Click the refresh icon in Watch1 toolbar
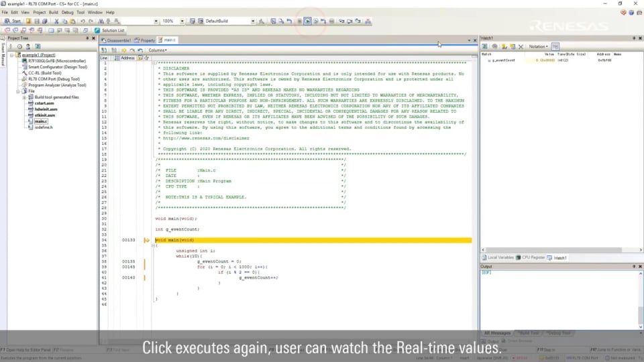Screen dimensions: 644x362 click(x=485, y=46)
